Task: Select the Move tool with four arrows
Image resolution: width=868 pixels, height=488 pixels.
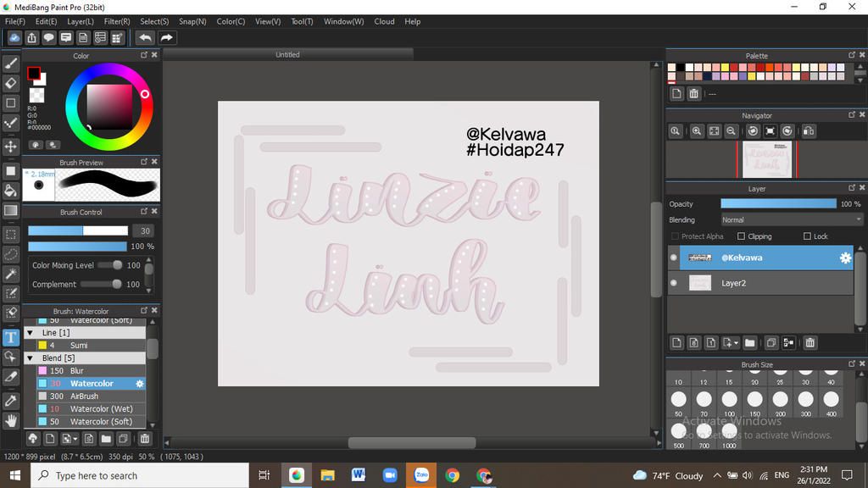Action: tap(10, 147)
